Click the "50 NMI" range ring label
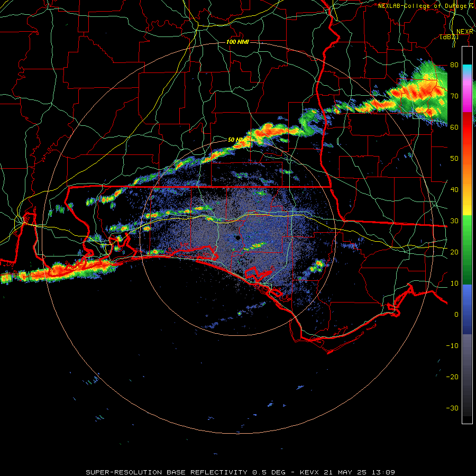Viewport: 476px width, 476px height. (x=237, y=140)
